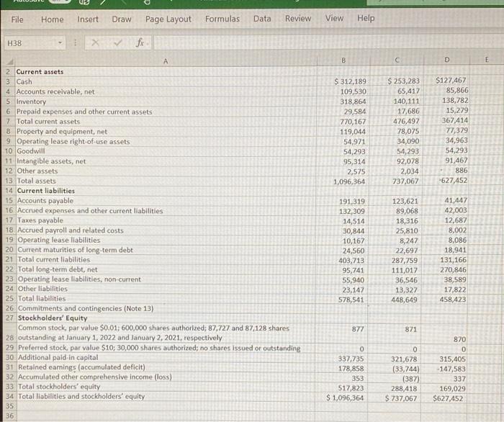Screen dimensions: 504x422
Task: Select row 13 header
Action: tap(9, 181)
